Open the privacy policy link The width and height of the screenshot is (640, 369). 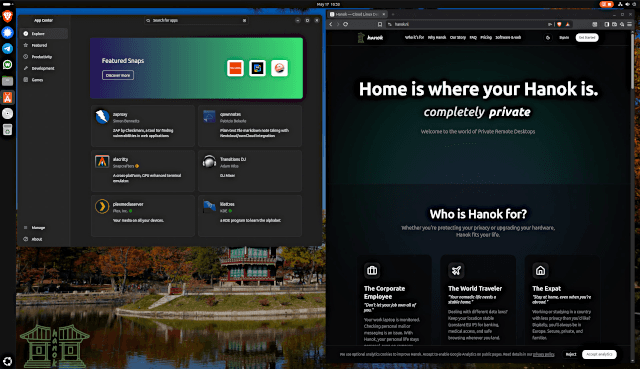(x=543, y=354)
